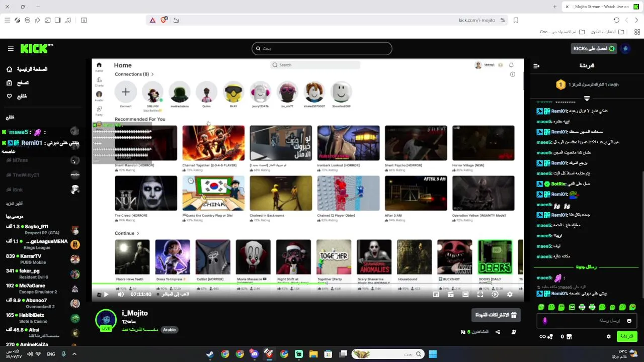Click the new messages divider in chat

[x=586, y=267]
